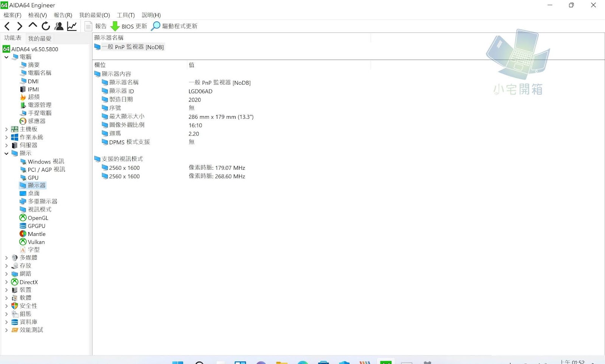Viewport: 605px width, 364px height.
Task: Click the 手提電腦 laptop icon
Action: click(x=23, y=113)
